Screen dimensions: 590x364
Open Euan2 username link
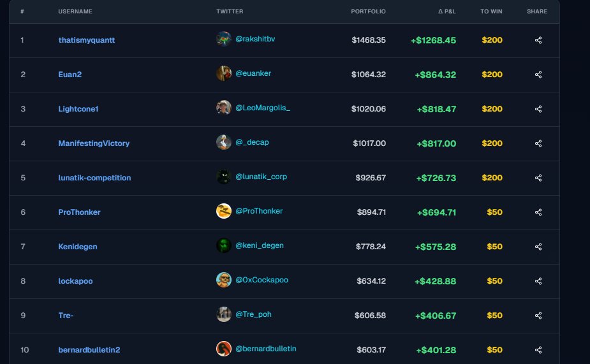[x=70, y=75]
